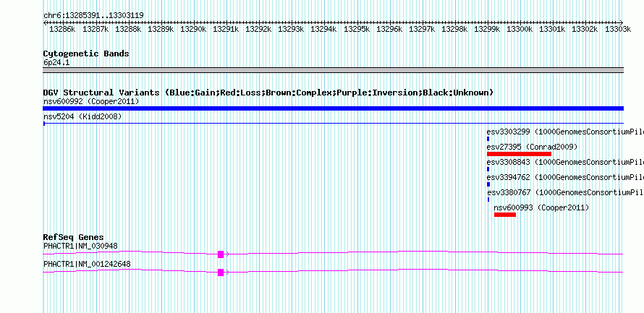
Task: Click the 13296k ruler tick label
Action: point(389,30)
